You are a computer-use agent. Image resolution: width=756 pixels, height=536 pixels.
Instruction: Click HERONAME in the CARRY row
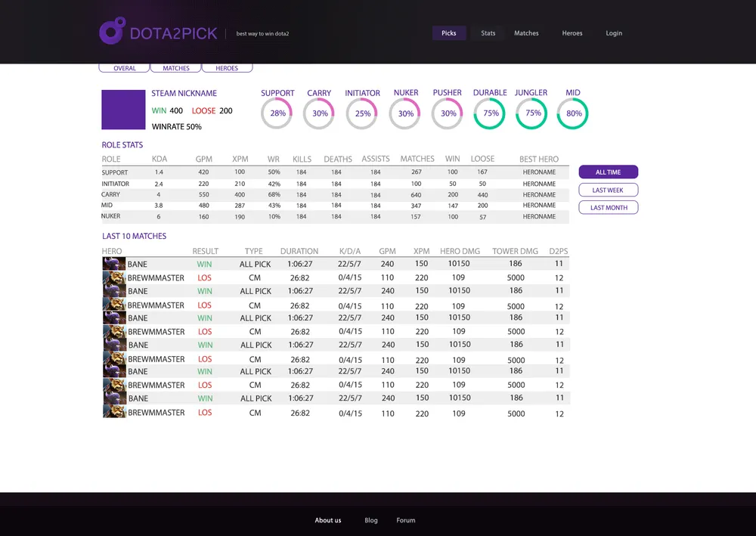pyautogui.click(x=539, y=195)
